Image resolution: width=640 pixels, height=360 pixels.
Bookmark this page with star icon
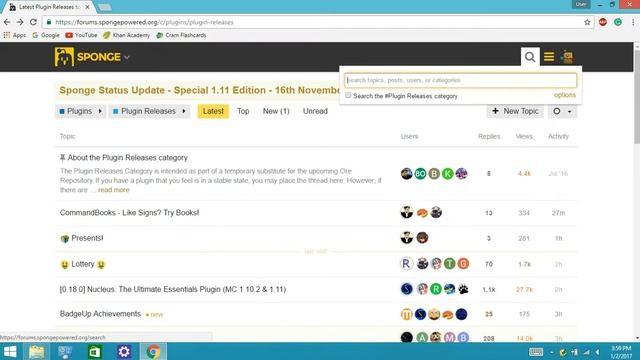click(x=587, y=22)
